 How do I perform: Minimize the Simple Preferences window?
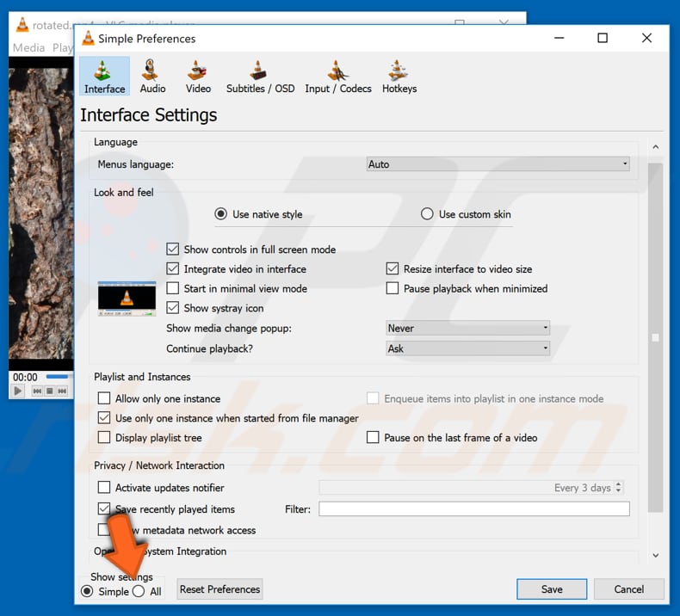[559, 38]
